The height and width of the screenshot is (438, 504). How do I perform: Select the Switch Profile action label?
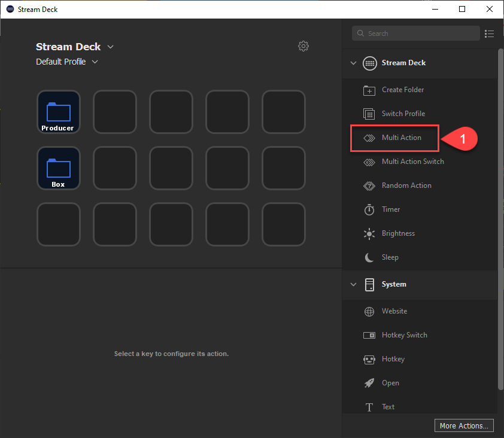(403, 114)
